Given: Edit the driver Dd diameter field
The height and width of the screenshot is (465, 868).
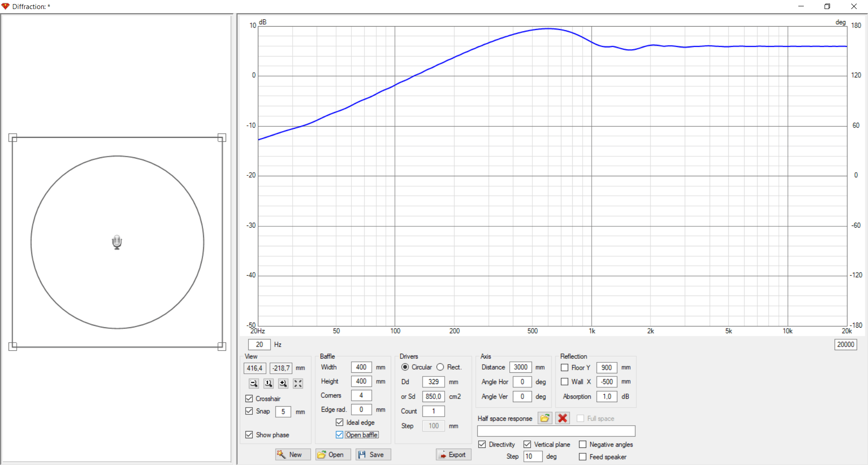Looking at the screenshot, I should tap(434, 382).
